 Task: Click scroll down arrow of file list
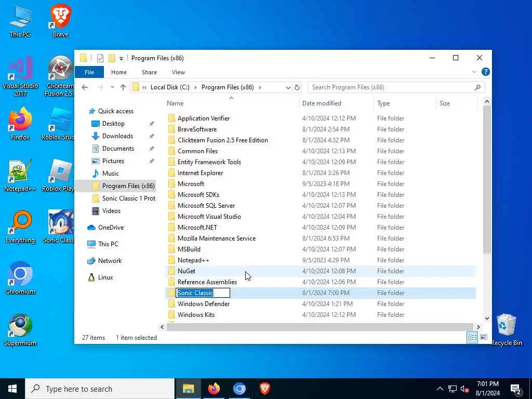487,318
